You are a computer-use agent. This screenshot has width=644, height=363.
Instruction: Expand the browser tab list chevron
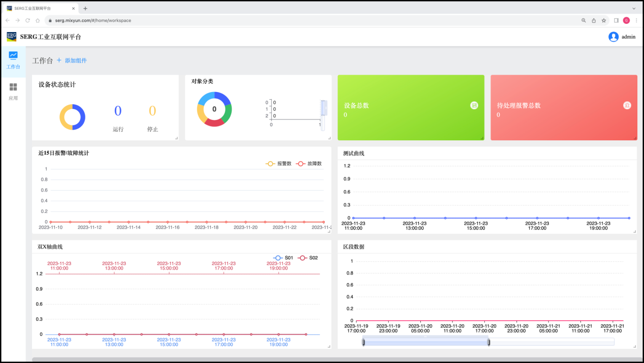pyautogui.click(x=634, y=9)
